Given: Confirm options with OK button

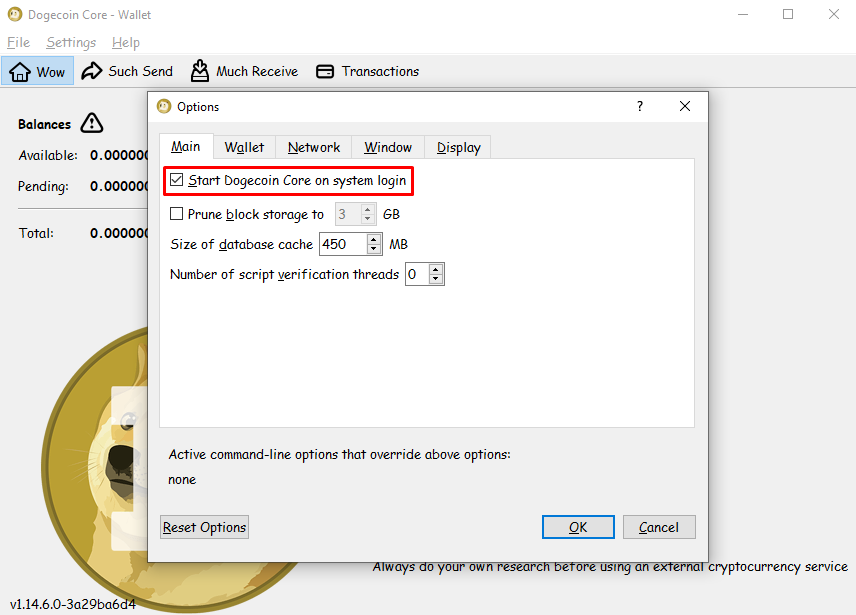Looking at the screenshot, I should click(578, 527).
